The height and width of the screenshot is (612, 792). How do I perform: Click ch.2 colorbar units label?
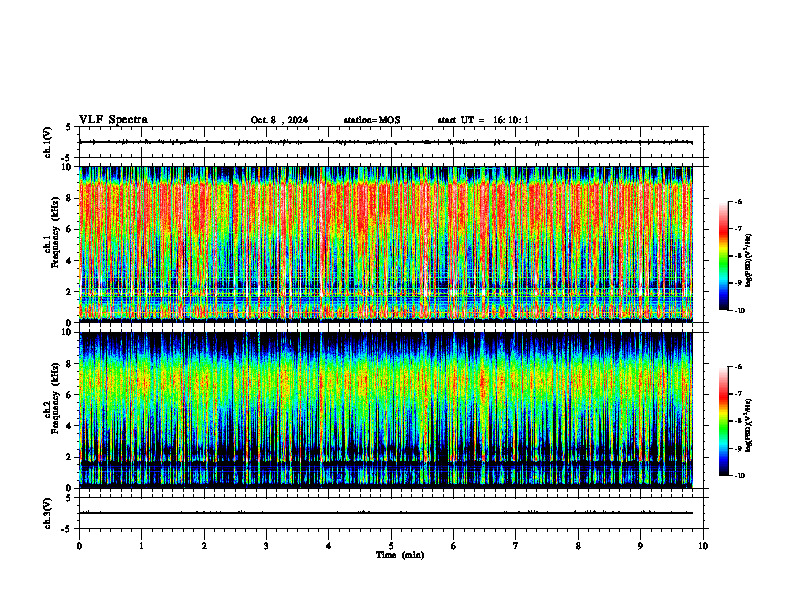748,425
